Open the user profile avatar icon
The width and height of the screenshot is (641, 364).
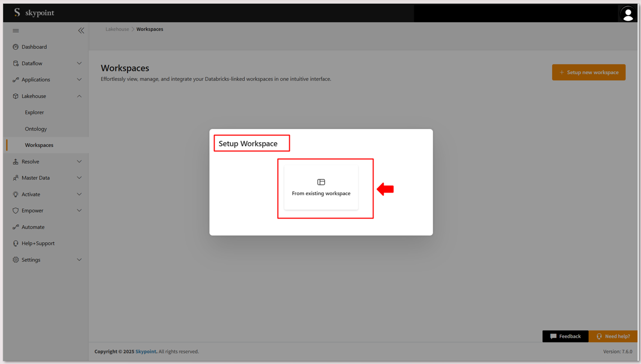pyautogui.click(x=628, y=14)
